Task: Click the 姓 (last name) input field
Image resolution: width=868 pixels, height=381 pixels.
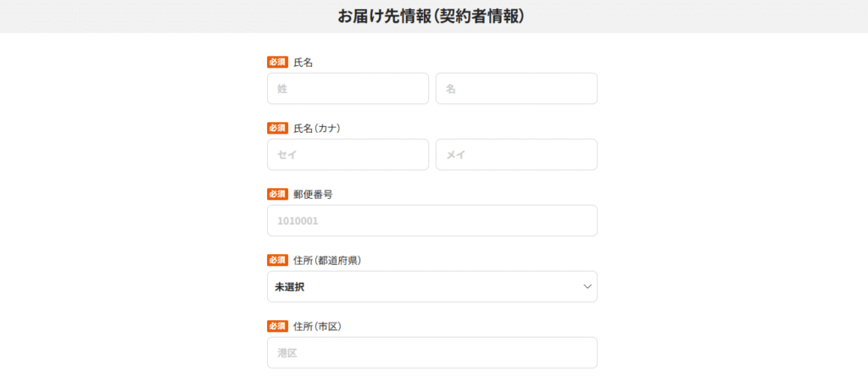Action: click(x=348, y=89)
